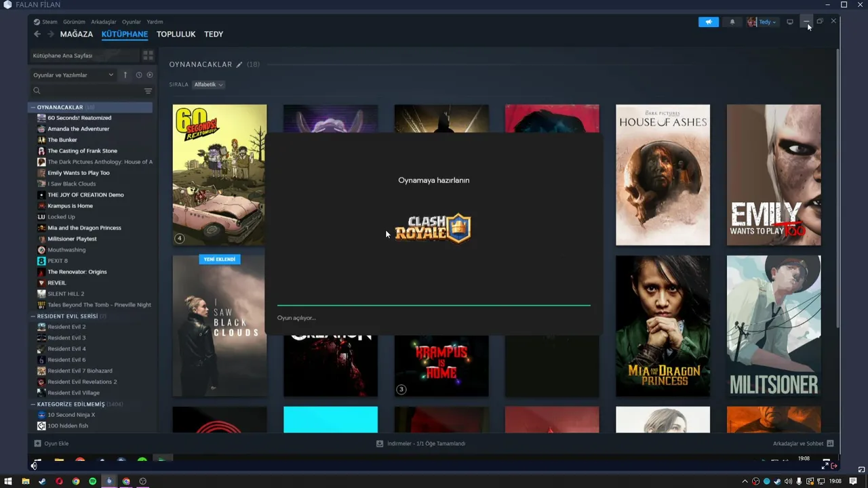Click the Kütüphane Ana Sayfası button

click(84, 56)
